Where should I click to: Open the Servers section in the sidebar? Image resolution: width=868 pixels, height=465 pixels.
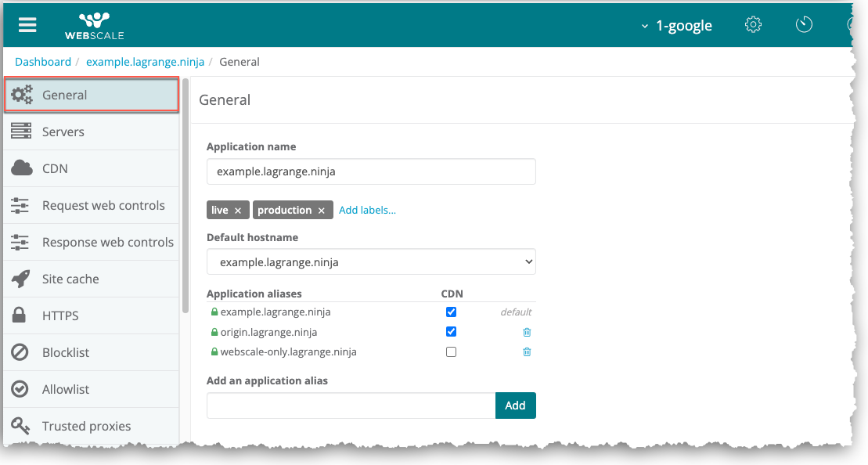(63, 132)
